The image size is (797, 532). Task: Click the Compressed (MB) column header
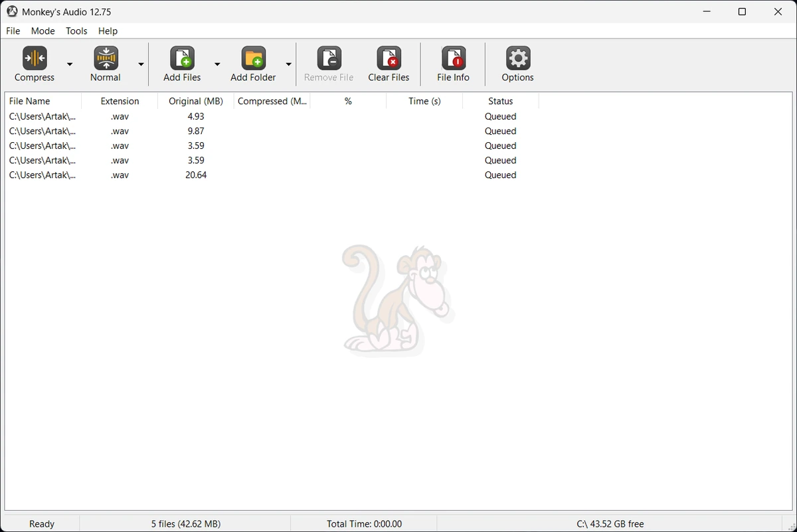pyautogui.click(x=272, y=101)
